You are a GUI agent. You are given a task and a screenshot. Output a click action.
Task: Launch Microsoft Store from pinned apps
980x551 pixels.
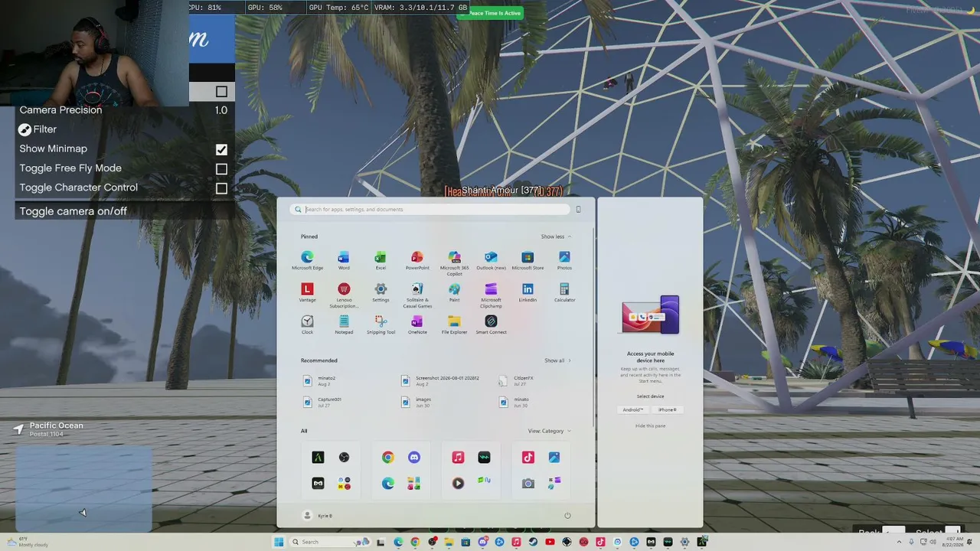coord(528,260)
